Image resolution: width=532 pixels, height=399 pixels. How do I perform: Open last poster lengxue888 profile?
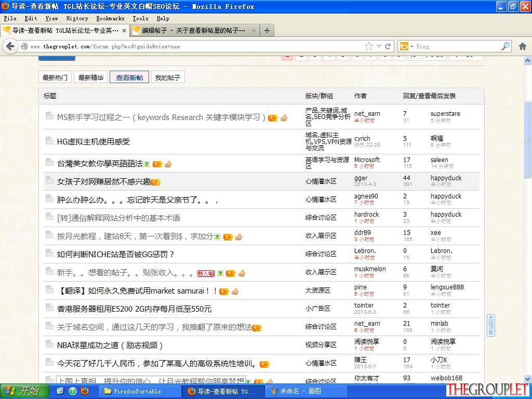click(x=447, y=287)
